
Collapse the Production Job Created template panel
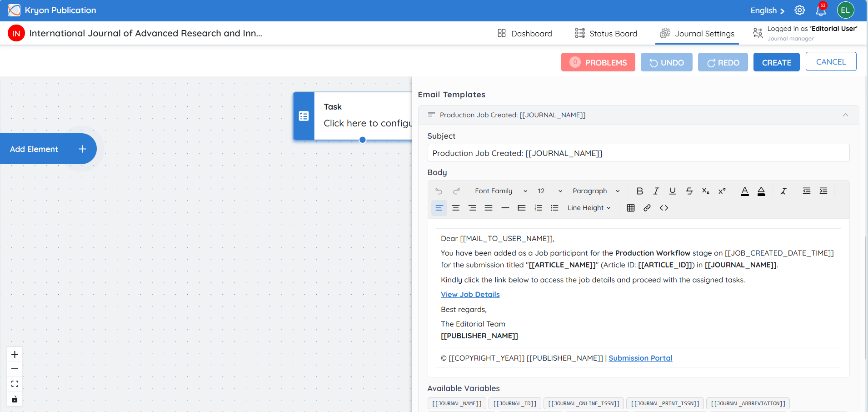pos(845,115)
